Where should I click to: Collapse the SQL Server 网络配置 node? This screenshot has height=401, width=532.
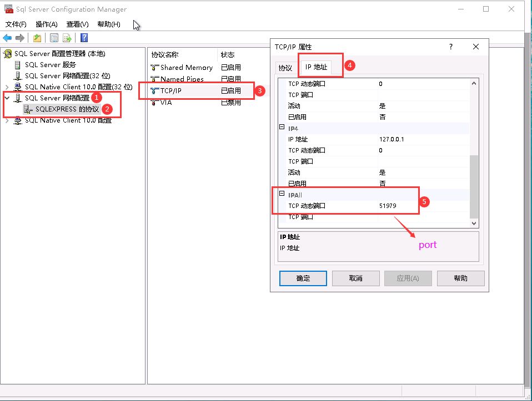7,98
